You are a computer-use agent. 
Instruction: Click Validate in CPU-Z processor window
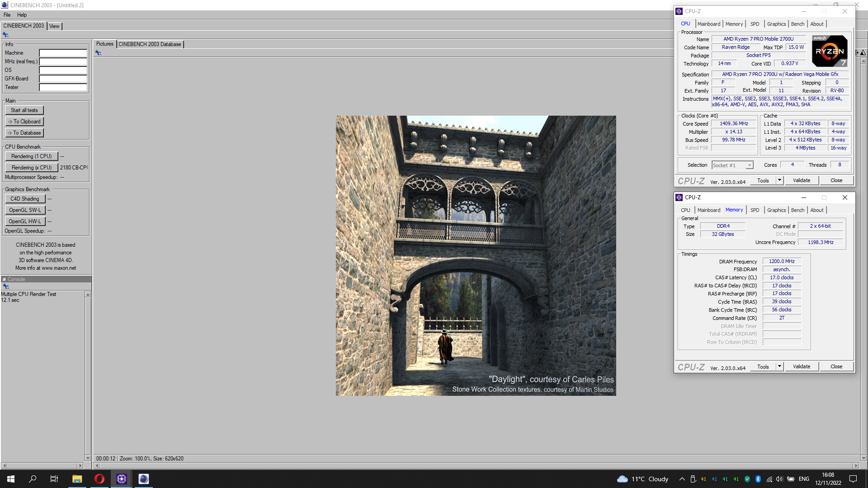pos(802,180)
